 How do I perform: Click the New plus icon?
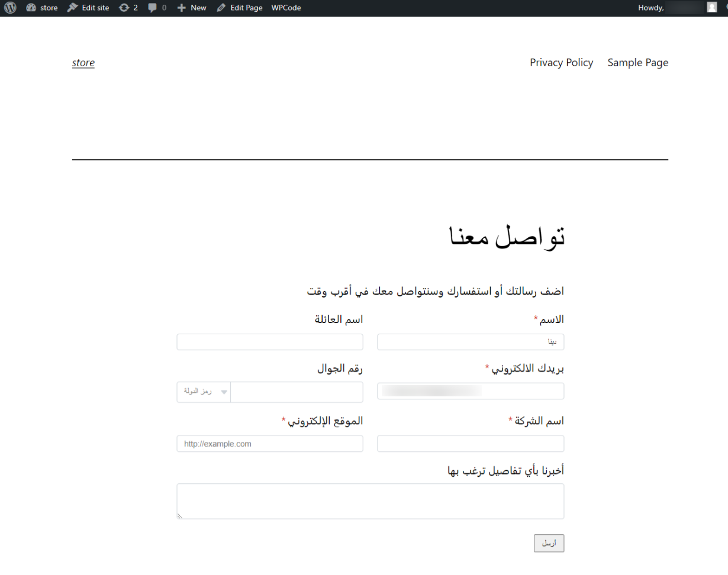[182, 8]
